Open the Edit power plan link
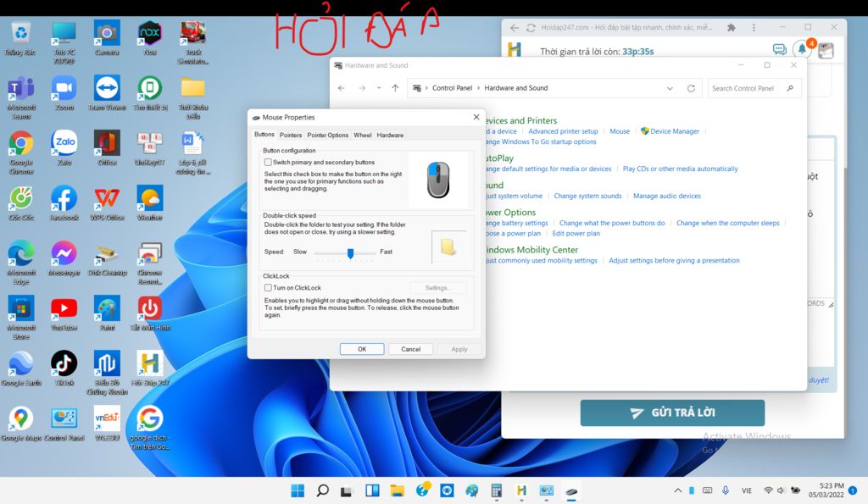This screenshot has height=504, width=868. tap(576, 234)
